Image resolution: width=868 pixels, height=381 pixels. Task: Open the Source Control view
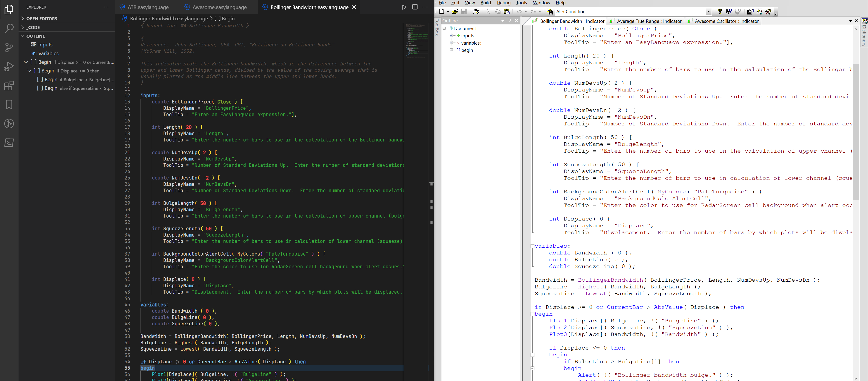pyautogui.click(x=9, y=48)
